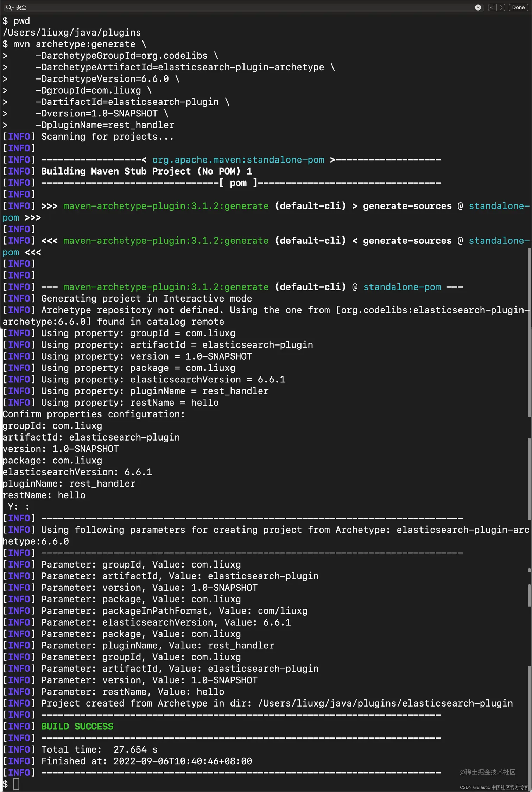Click 'mvn archetype:generate' command text

tap(74, 44)
